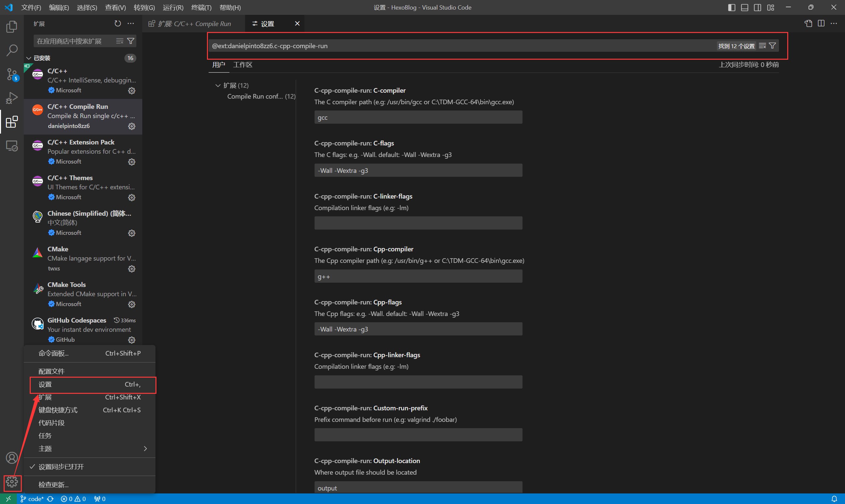Select the GitHub Codespaces extension entry
Image resolution: width=845 pixels, height=504 pixels.
pyautogui.click(x=83, y=330)
